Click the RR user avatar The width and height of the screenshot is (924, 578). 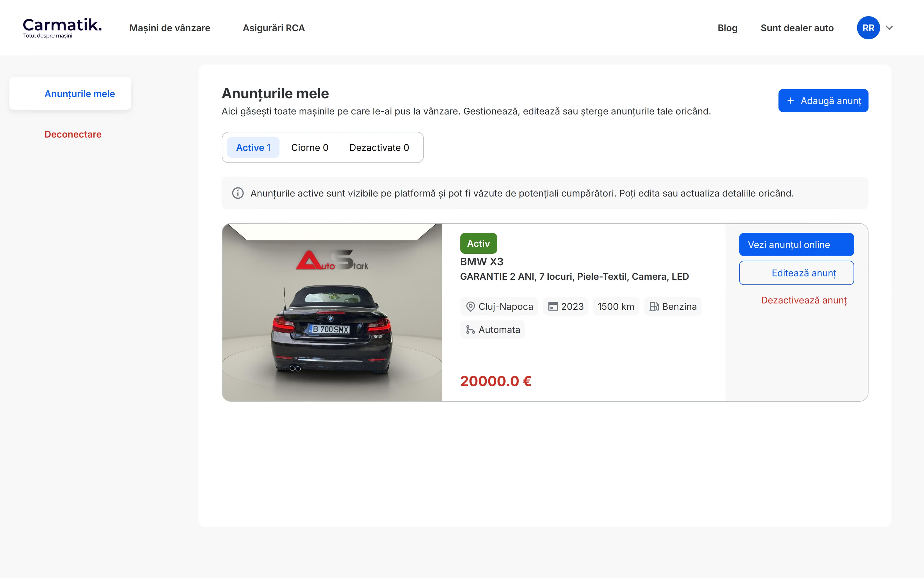click(868, 27)
